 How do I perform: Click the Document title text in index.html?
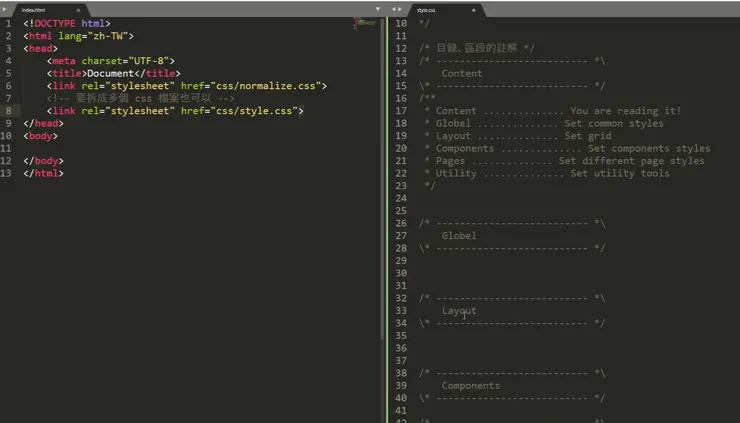tap(109, 73)
